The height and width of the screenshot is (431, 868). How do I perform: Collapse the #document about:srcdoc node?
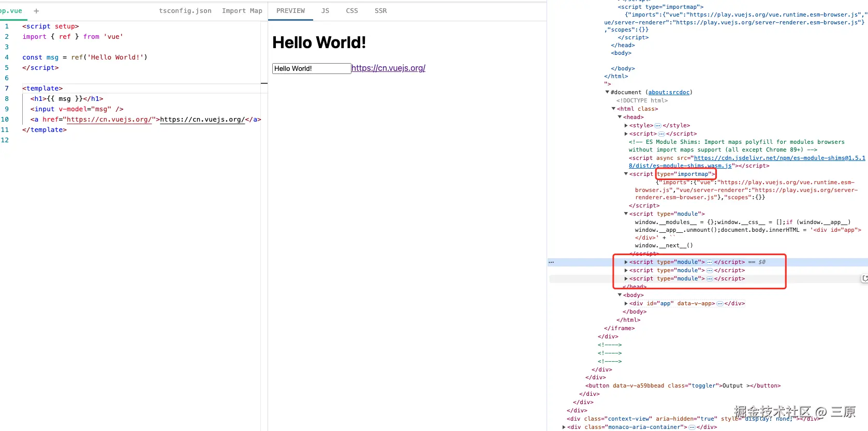(607, 93)
